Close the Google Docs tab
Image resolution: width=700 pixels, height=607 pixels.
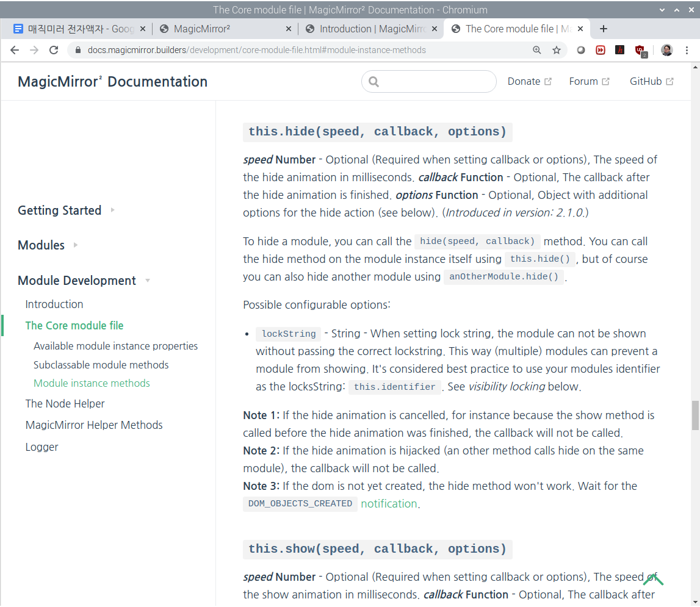pos(142,29)
